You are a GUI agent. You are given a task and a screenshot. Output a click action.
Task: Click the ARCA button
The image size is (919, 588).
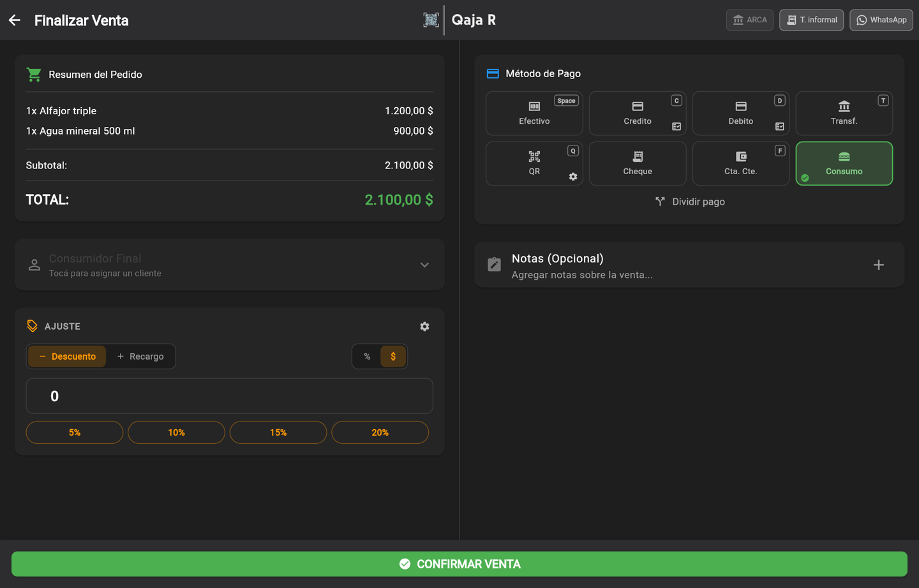(x=750, y=20)
